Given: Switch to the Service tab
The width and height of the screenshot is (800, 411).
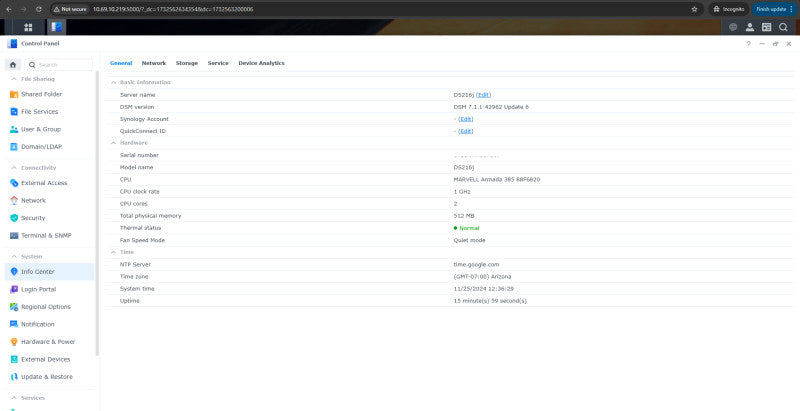Looking at the screenshot, I should 218,63.
